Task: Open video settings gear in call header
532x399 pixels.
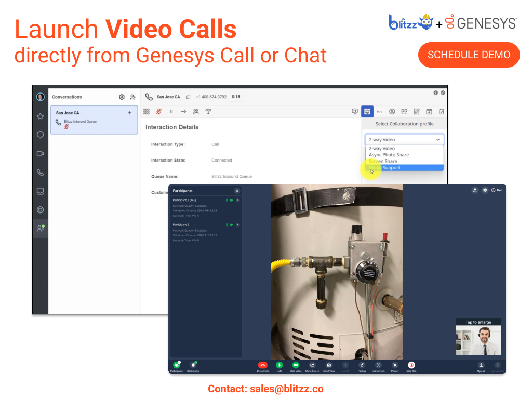Action: click(485, 190)
